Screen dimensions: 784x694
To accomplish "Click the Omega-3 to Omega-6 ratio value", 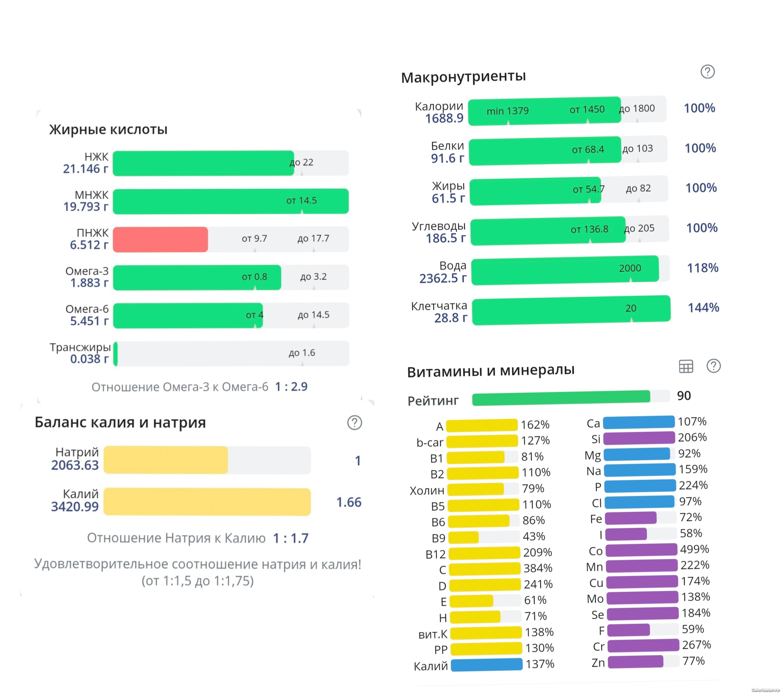I will click(x=291, y=386).
